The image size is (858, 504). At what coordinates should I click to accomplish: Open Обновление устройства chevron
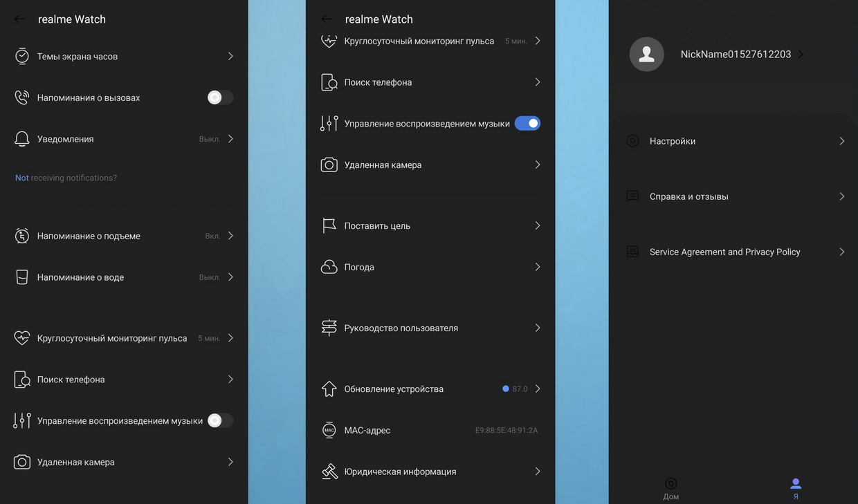pos(538,389)
